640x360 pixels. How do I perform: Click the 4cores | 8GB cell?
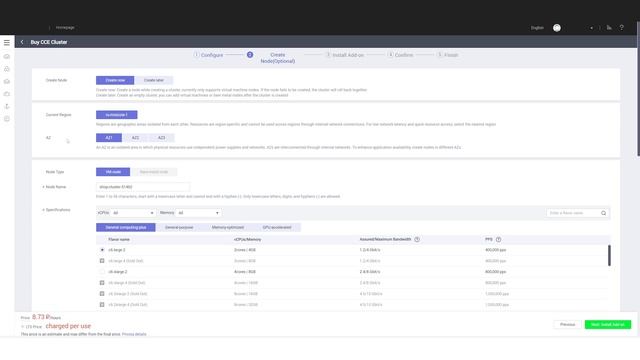(x=245, y=272)
